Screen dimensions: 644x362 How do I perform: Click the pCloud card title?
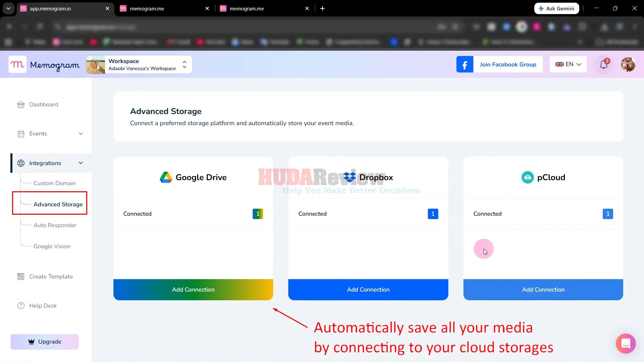tap(551, 177)
